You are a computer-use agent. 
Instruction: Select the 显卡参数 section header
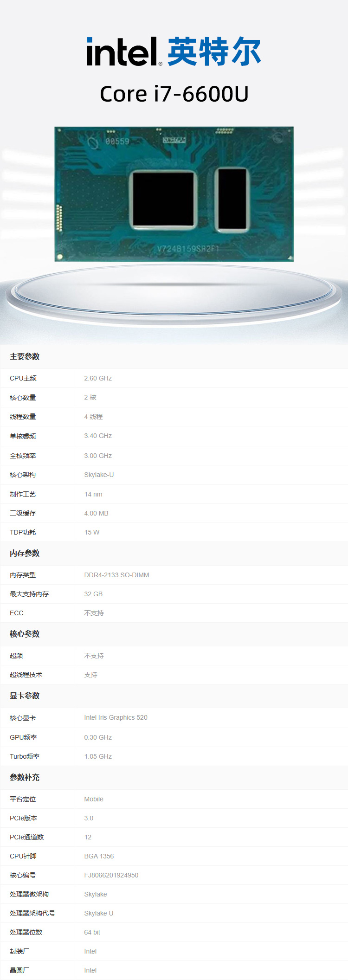point(25,696)
